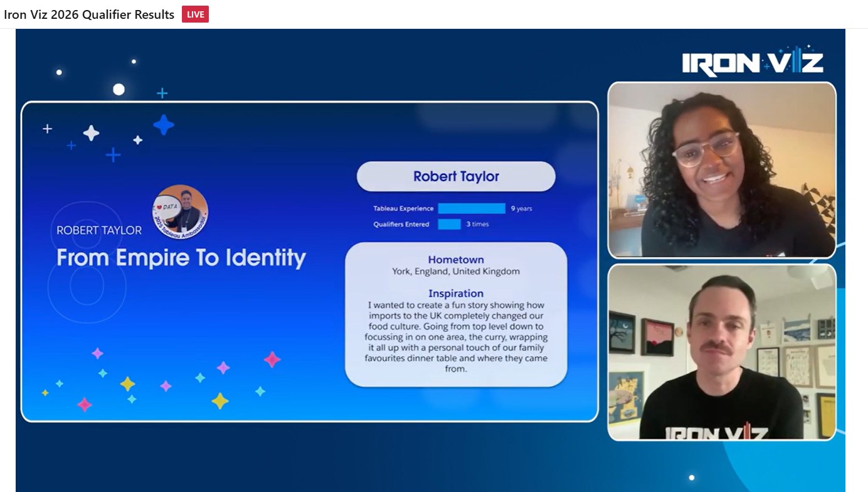Click the red LIVE badge

(195, 14)
